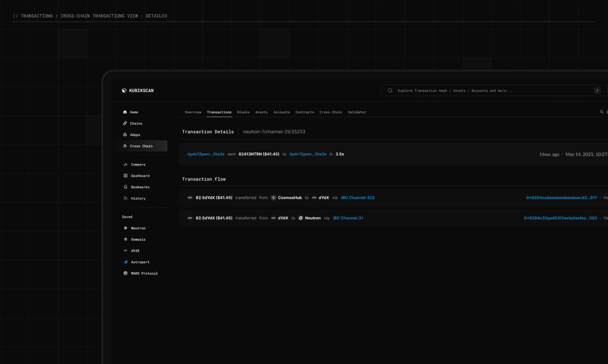Click the KubikScan cube logo icon

(x=124, y=91)
